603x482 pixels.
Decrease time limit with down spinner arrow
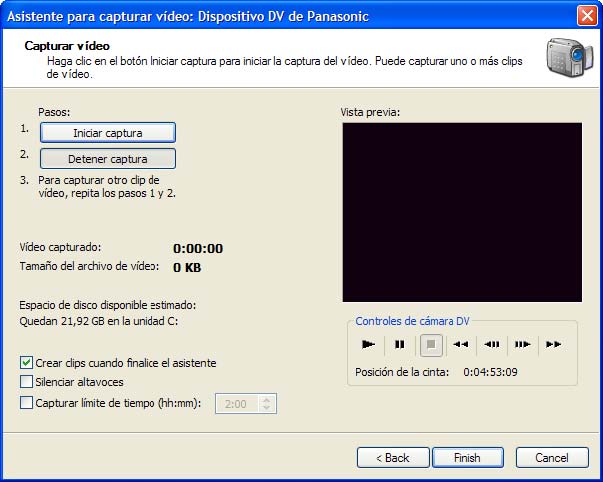click(x=267, y=408)
